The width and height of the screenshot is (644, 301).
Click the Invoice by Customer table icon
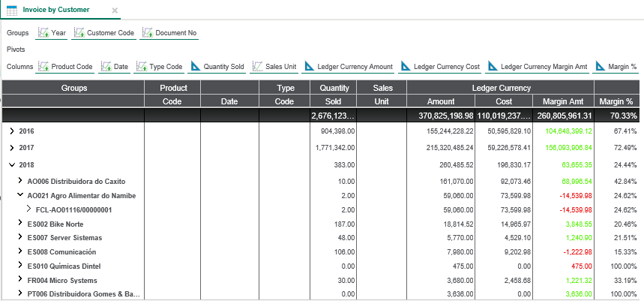(x=13, y=11)
